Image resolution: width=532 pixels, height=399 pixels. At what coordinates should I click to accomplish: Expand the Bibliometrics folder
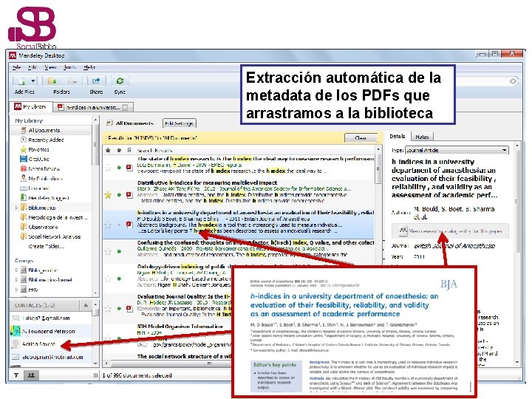(16, 208)
